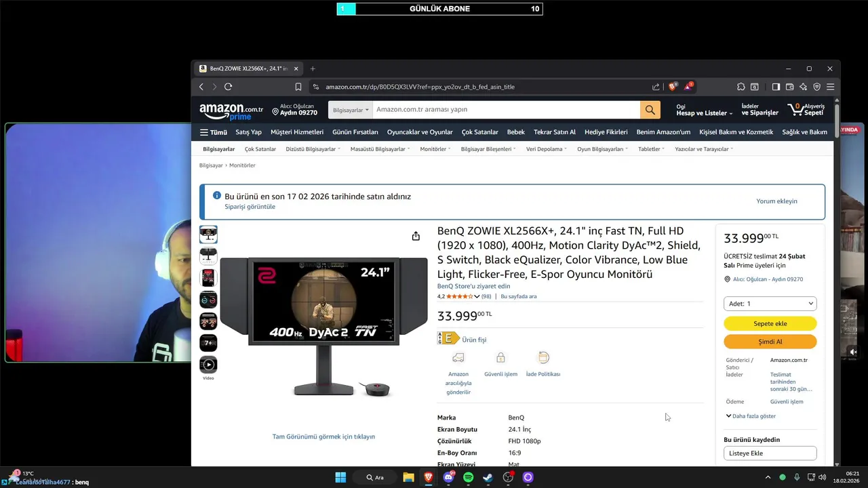Open the browser extensions puzzle icon

tap(741, 87)
